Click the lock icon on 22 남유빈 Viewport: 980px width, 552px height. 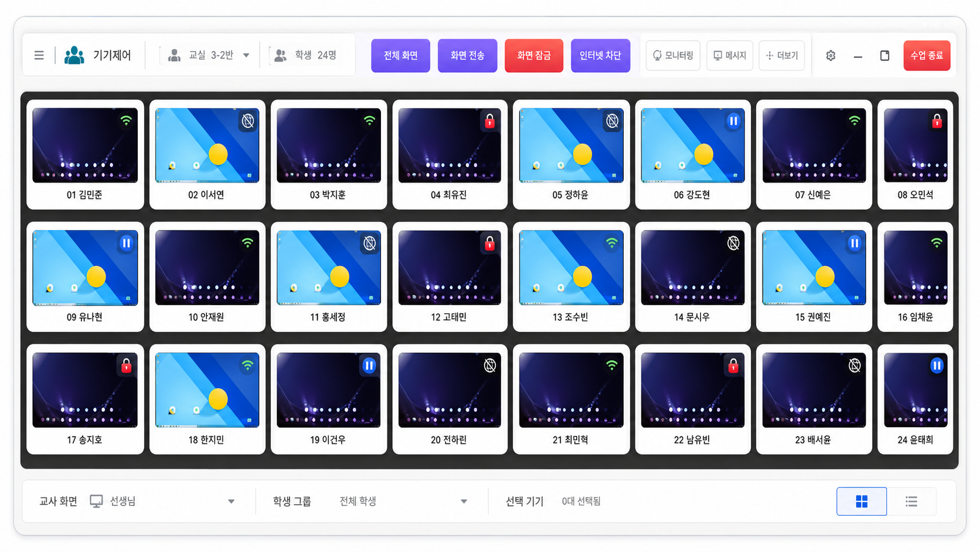pyautogui.click(x=733, y=365)
